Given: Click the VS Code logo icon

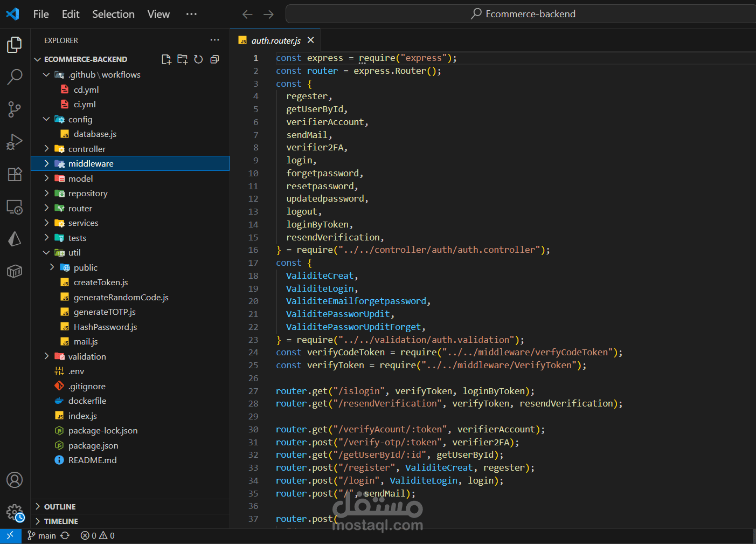Looking at the screenshot, I should (12, 14).
